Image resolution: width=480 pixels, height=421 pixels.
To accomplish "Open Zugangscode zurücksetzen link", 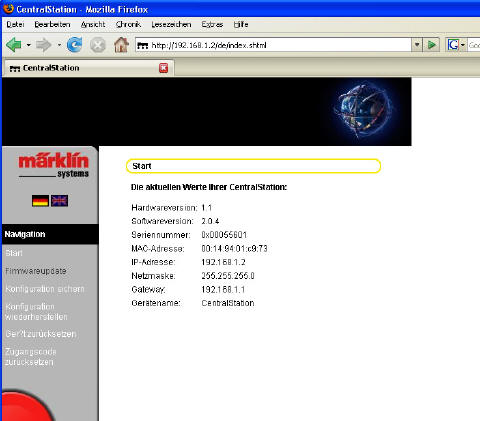I will click(x=30, y=357).
